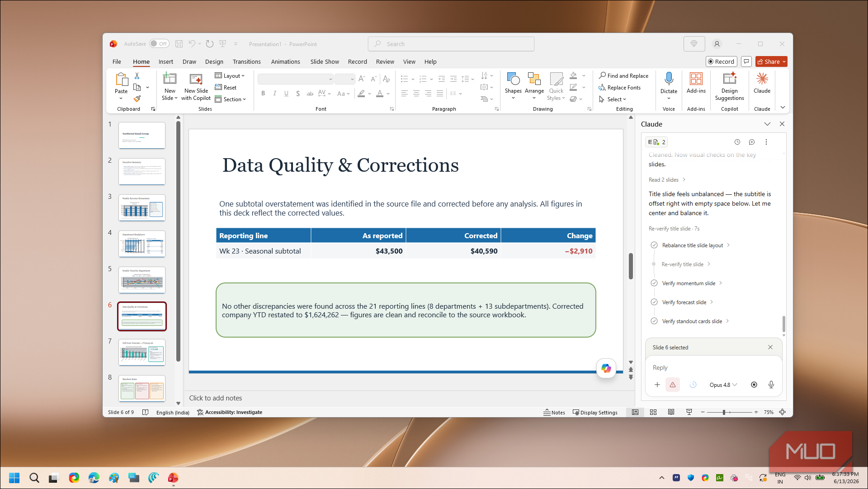Toggle Italic formatting

[x=274, y=94]
